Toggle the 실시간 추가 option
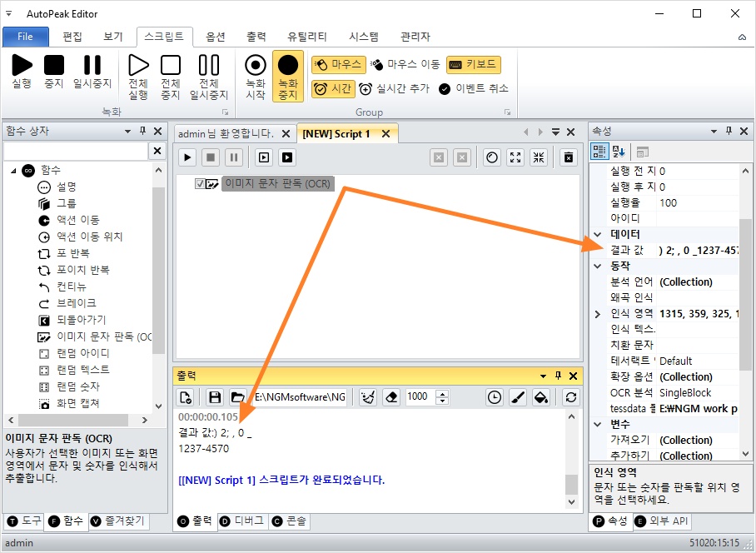The height and width of the screenshot is (553, 756). [x=394, y=89]
